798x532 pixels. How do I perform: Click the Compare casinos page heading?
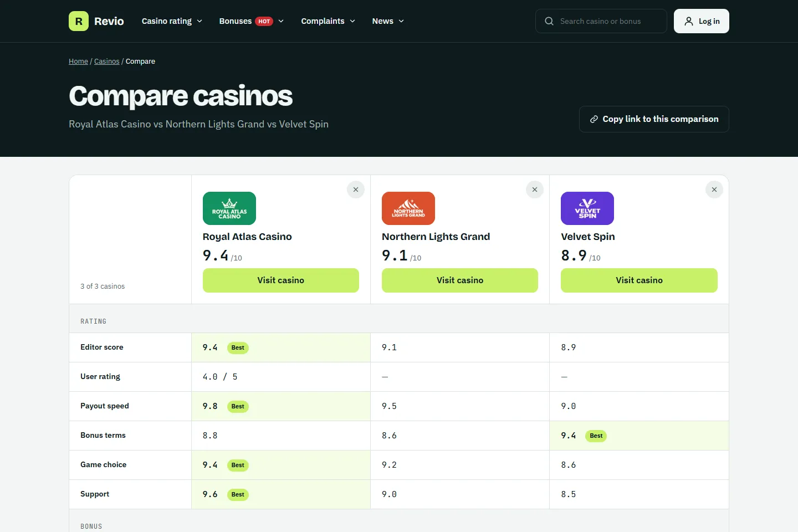[x=181, y=96]
